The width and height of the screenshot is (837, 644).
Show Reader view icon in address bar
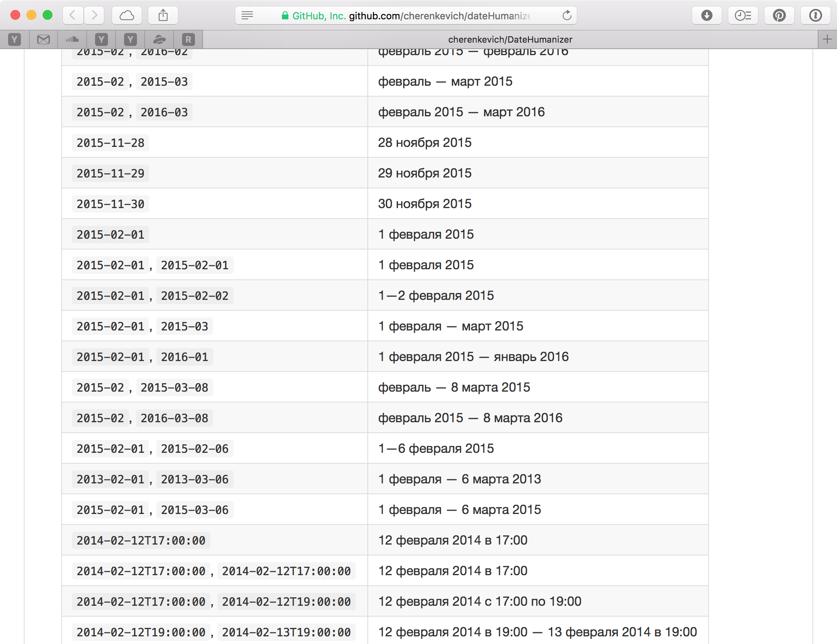click(x=247, y=15)
